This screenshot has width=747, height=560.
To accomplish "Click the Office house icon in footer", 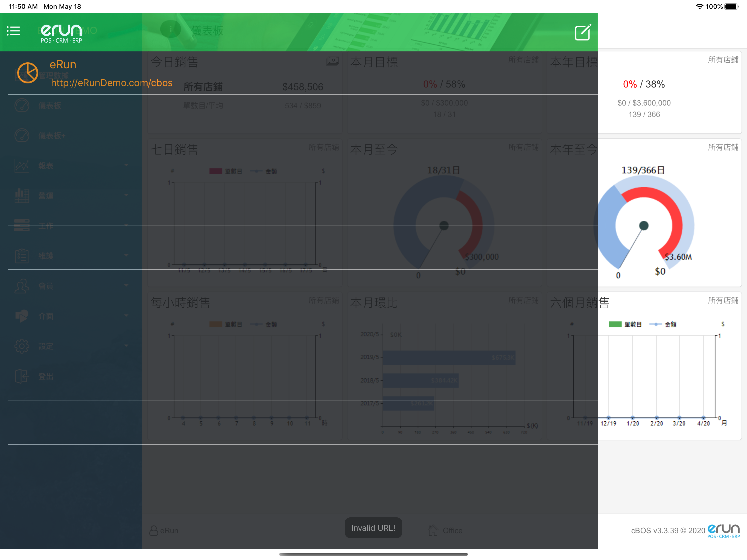I will pos(433,530).
